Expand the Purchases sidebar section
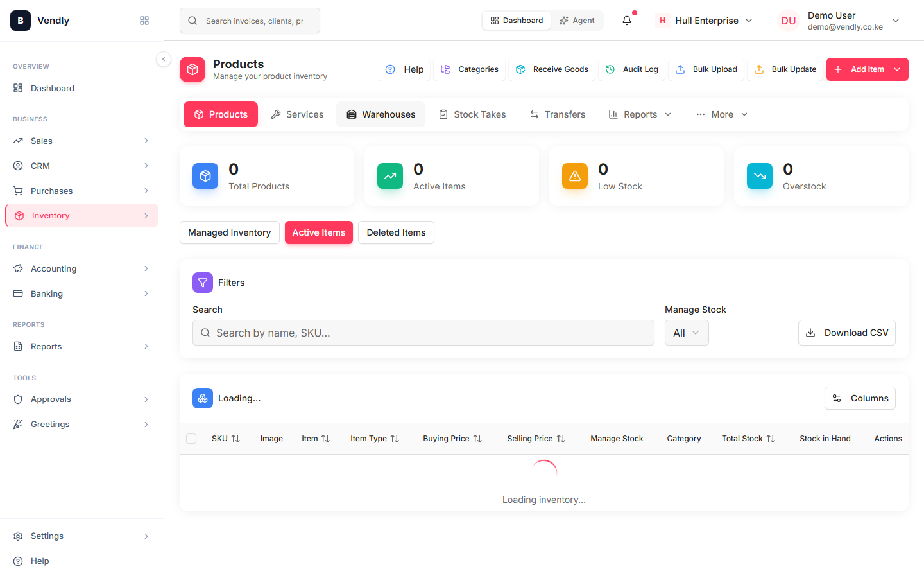924x578 pixels. pyautogui.click(x=81, y=191)
